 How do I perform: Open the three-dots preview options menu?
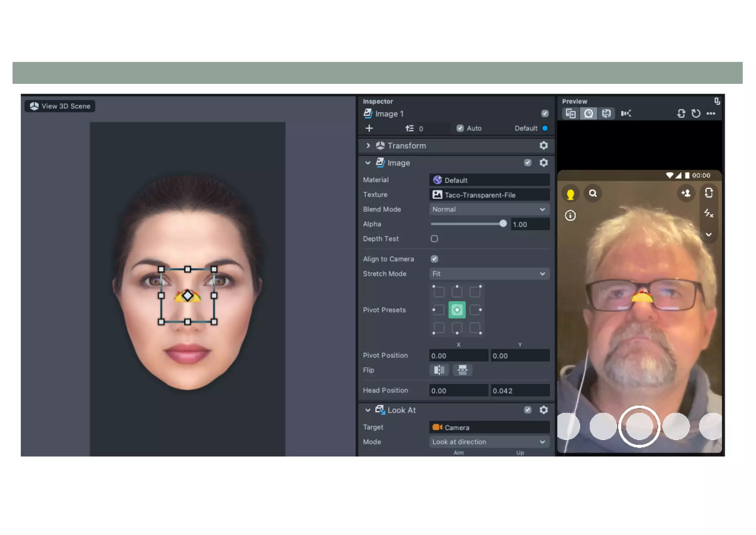tap(711, 113)
